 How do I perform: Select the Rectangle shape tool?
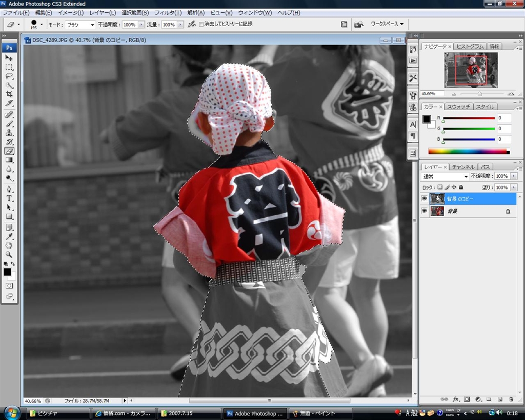point(9,216)
